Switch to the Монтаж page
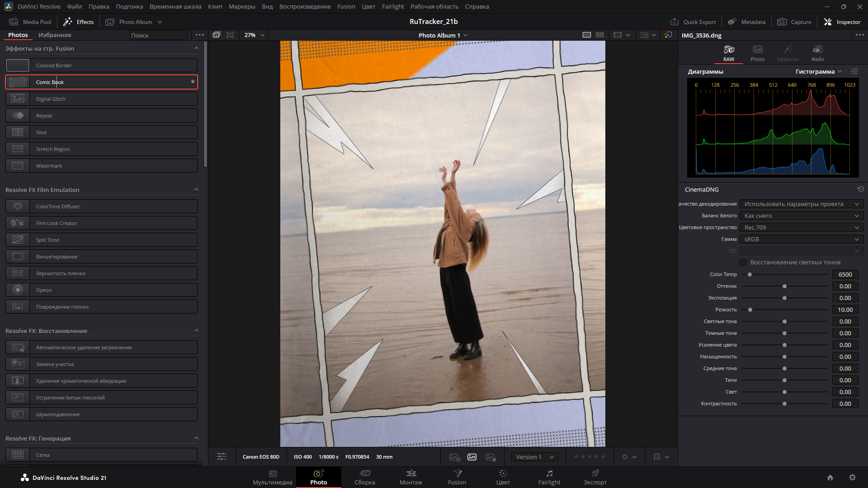The image size is (868, 488). (411, 477)
